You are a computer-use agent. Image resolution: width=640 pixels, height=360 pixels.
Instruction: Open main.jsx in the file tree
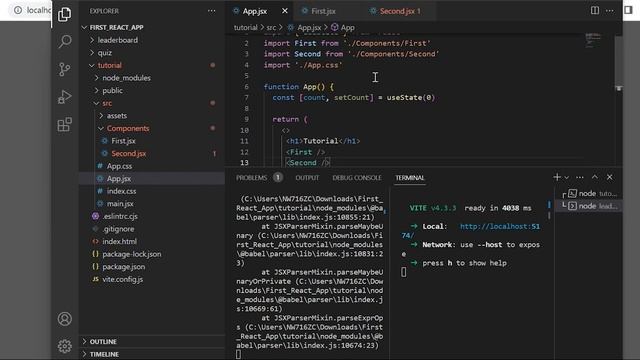120,204
